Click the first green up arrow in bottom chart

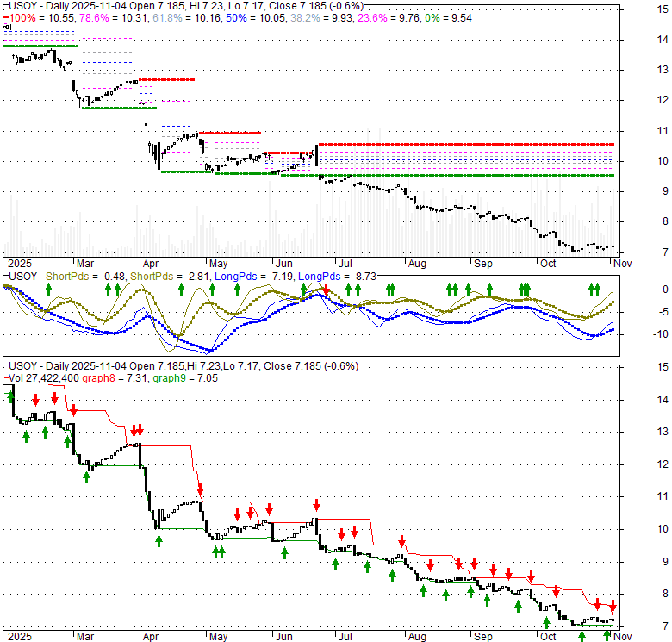tap(26, 436)
